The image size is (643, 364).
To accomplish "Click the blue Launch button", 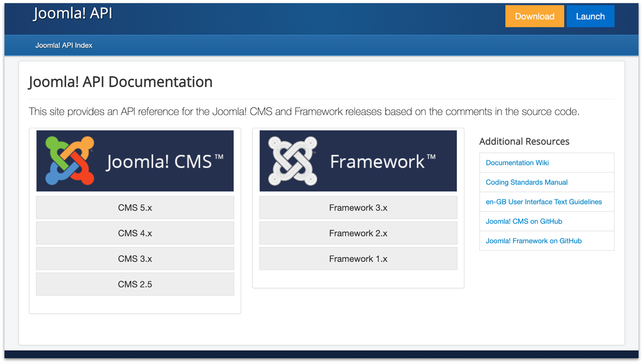I will pos(590,17).
